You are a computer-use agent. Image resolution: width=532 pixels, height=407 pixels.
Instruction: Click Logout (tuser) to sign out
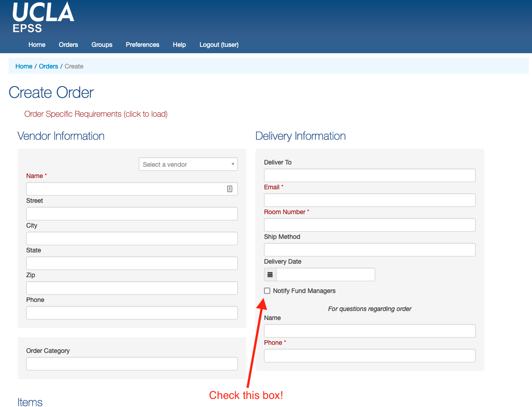pyautogui.click(x=218, y=45)
